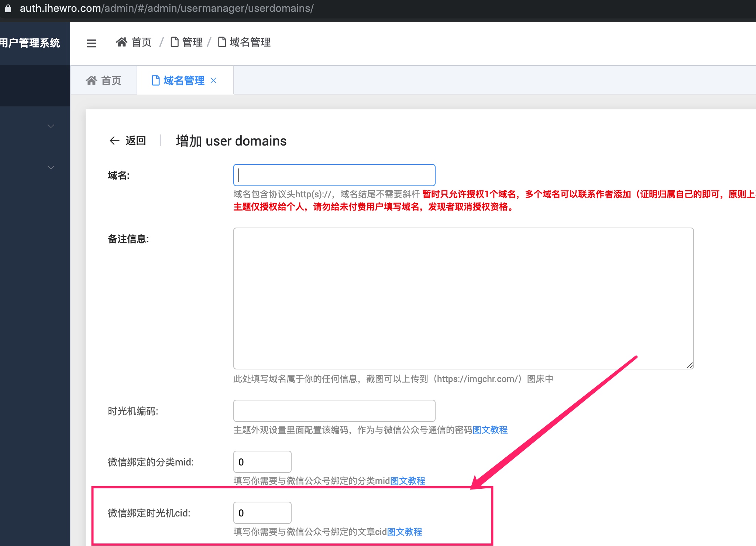Expand the first sidebar menu chevron
Image resolution: width=756 pixels, height=546 pixels.
[51, 126]
